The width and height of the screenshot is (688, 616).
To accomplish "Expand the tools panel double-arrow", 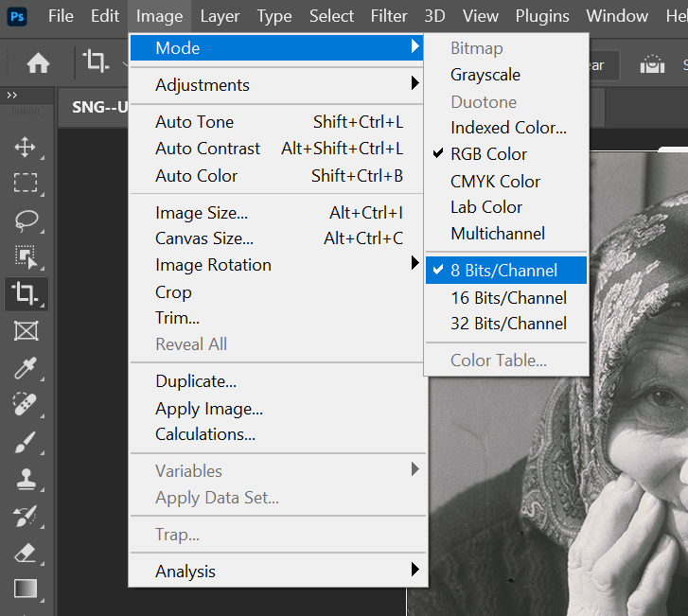I will pos(12,96).
